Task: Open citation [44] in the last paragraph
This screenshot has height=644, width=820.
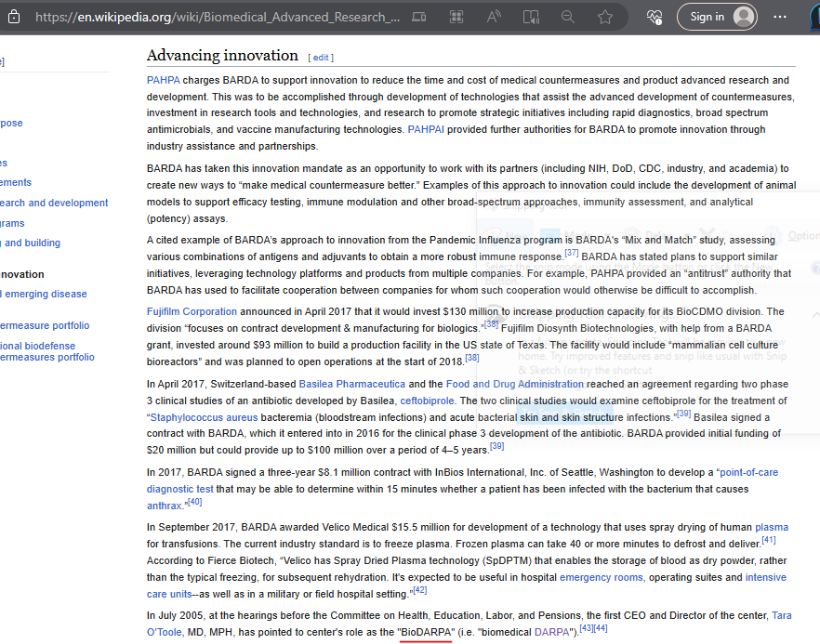Action: point(601,629)
